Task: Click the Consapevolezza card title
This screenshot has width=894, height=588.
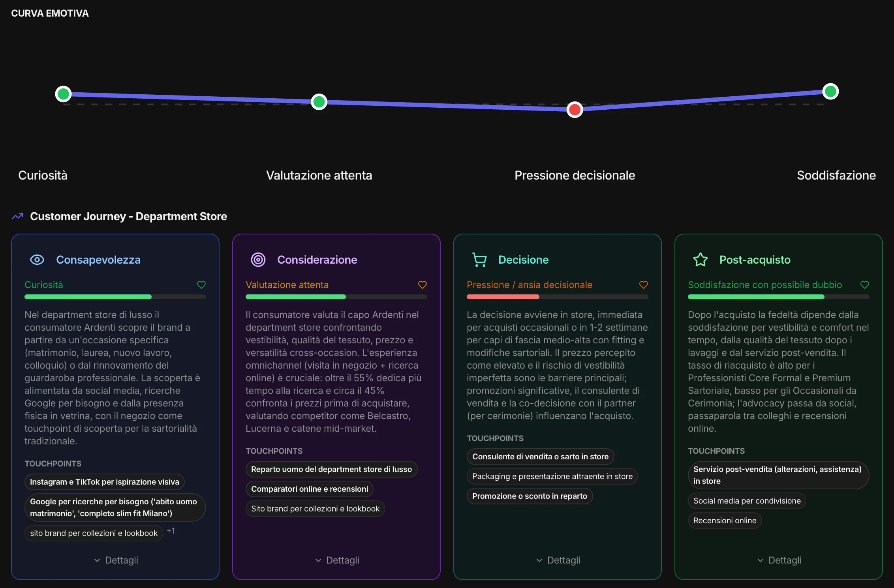Action: point(98,260)
